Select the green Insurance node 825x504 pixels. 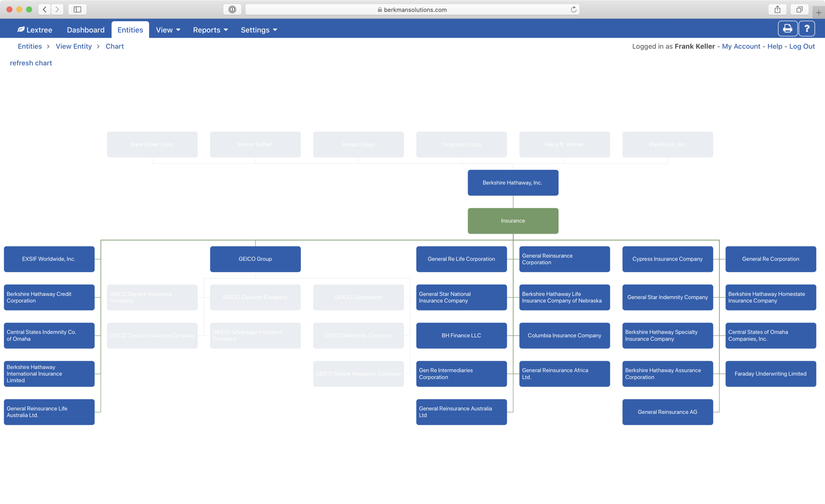(513, 221)
